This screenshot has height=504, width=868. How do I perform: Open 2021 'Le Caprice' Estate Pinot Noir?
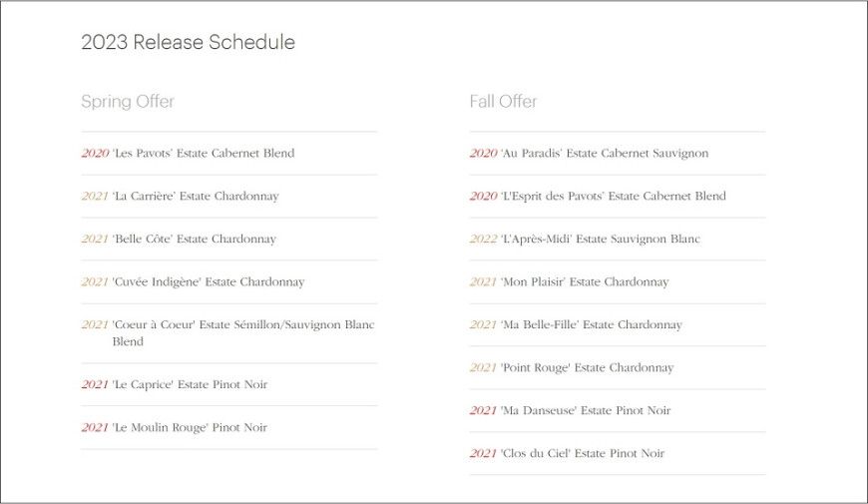pos(175,384)
